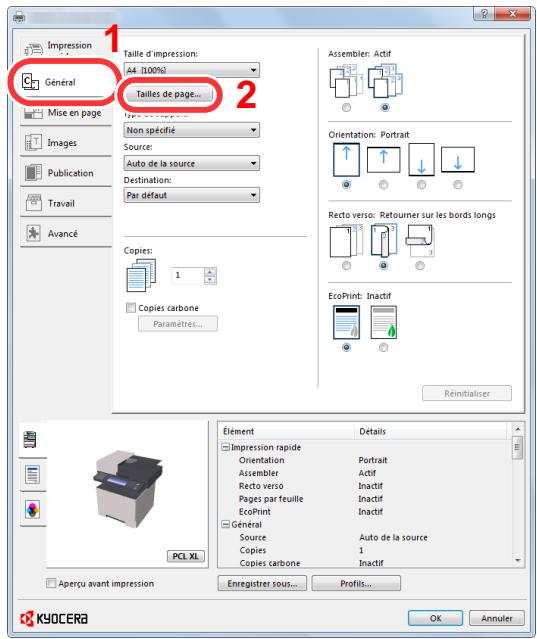Viewport: 537px width, 639px height.
Task: Click the PCL XL button
Action: 186,556
